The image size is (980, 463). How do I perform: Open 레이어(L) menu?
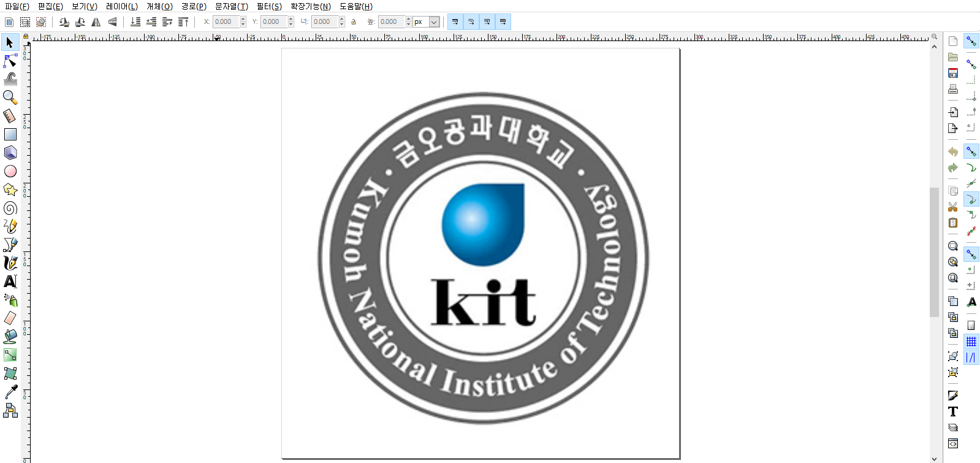point(122,6)
